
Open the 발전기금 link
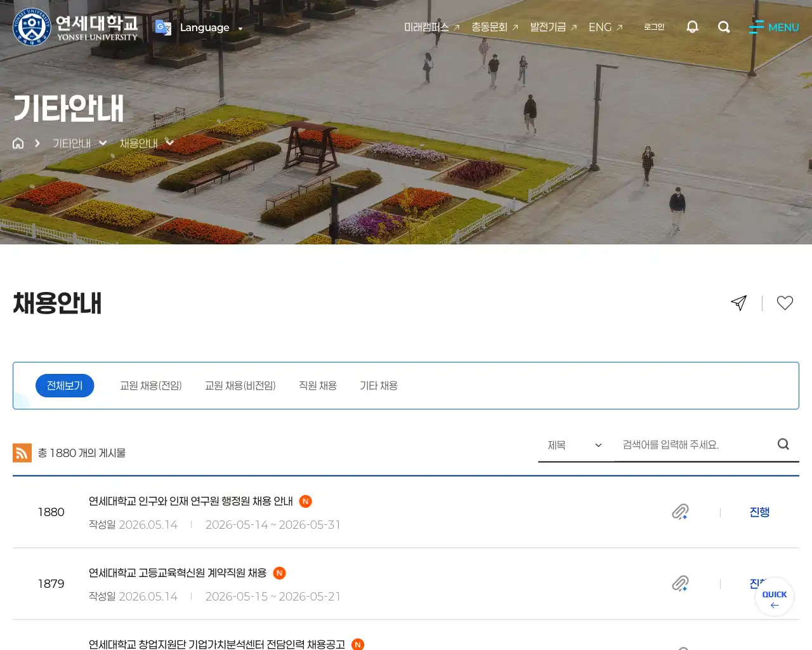[x=553, y=27]
